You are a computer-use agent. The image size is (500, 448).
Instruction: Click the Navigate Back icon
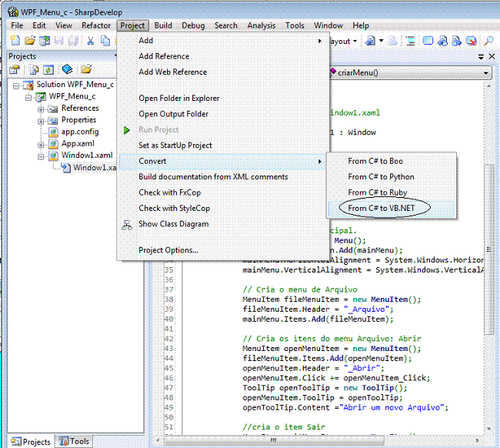370,41
